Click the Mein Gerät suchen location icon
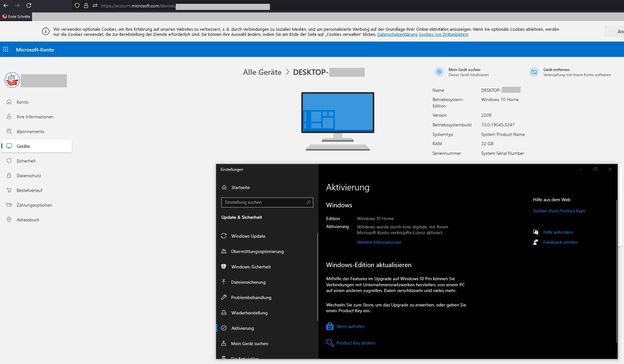The image size is (624, 364). click(x=439, y=72)
